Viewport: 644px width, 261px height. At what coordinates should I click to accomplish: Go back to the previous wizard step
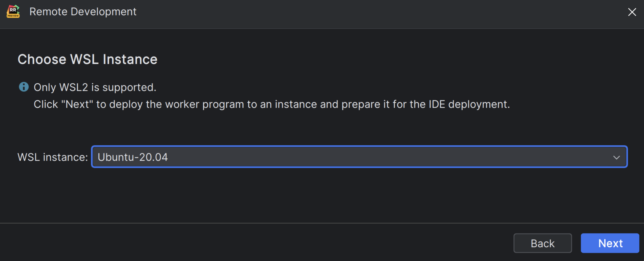[543, 243]
